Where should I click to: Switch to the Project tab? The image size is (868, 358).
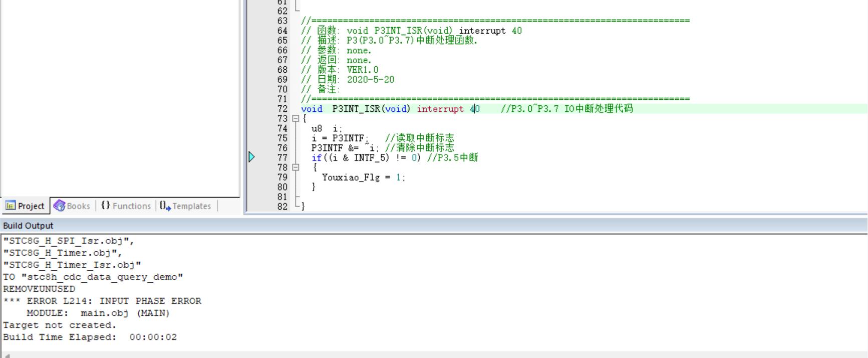25,206
